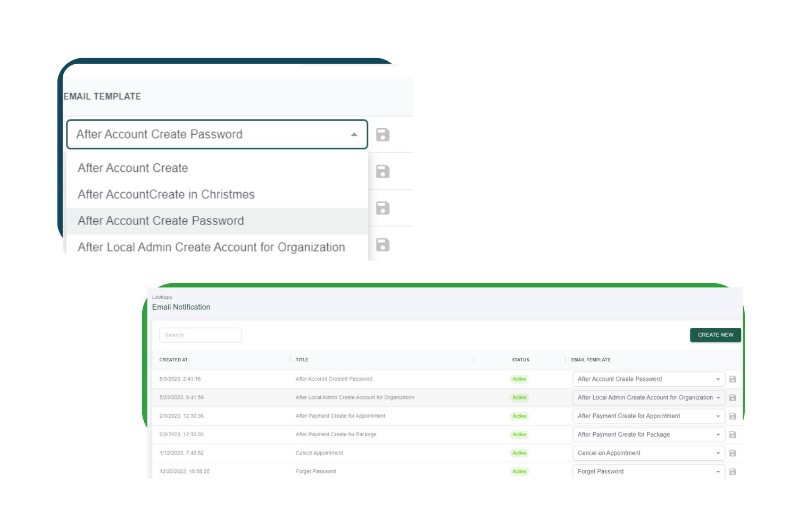
Task: Save the After Payment Create for Appointment row
Action: coord(733,416)
